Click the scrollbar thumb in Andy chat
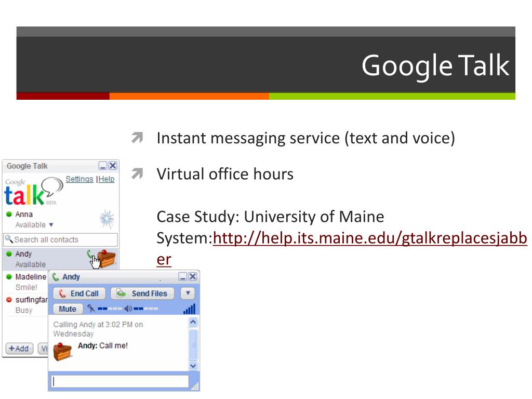The height and width of the screenshot is (399, 532). pos(193,344)
